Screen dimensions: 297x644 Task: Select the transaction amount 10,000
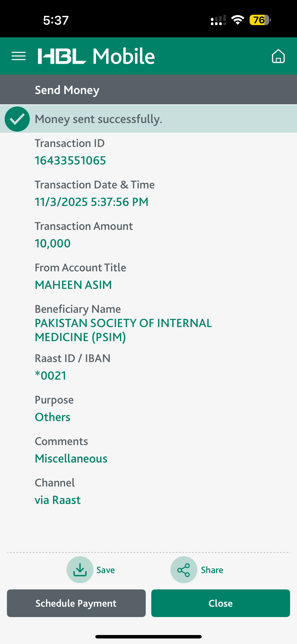[x=52, y=243]
